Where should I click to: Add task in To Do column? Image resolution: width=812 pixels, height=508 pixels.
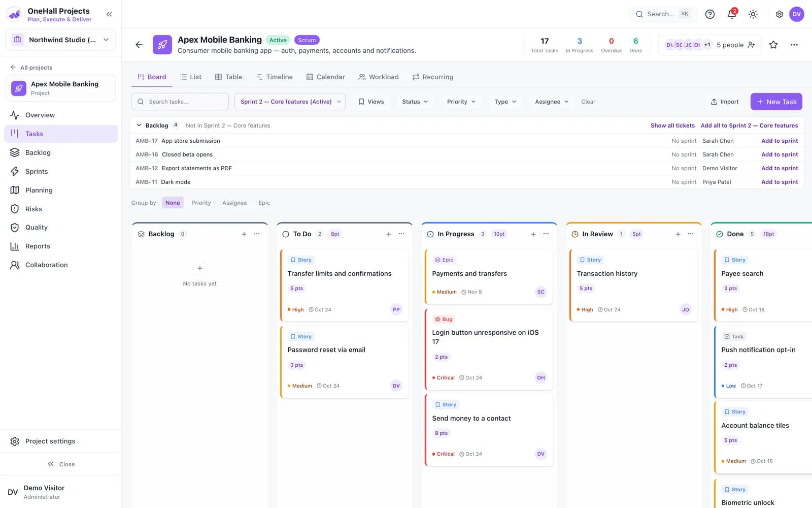coord(389,234)
